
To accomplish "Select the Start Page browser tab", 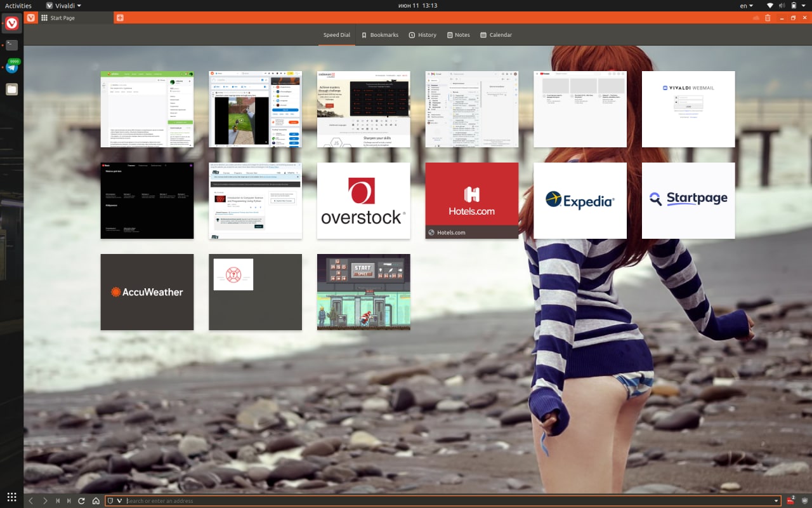I will 75,18.
